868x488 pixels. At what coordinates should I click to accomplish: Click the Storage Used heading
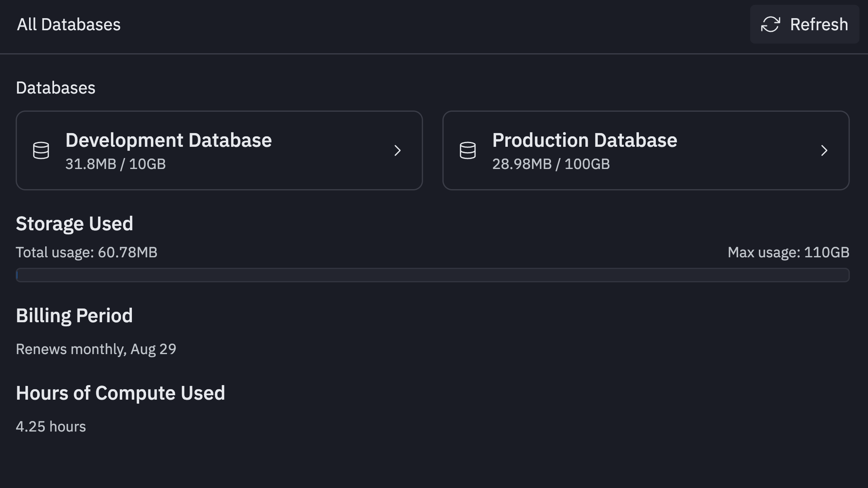pyautogui.click(x=74, y=223)
